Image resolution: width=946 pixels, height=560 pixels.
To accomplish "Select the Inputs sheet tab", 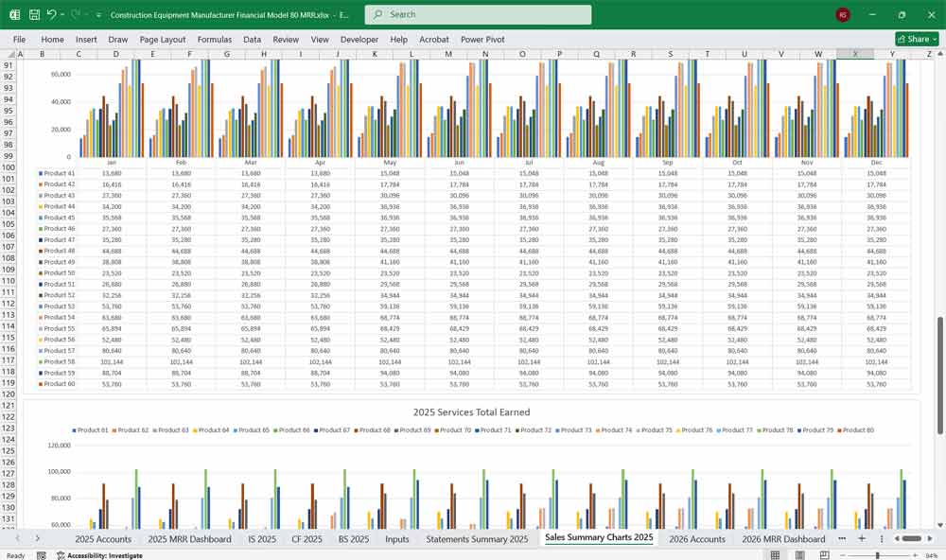I will 396,538.
